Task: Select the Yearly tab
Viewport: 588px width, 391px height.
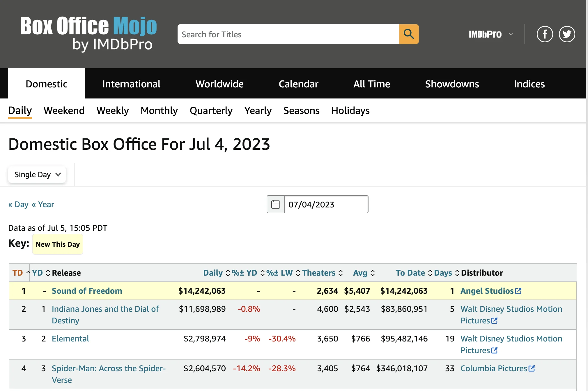Action: (x=258, y=110)
